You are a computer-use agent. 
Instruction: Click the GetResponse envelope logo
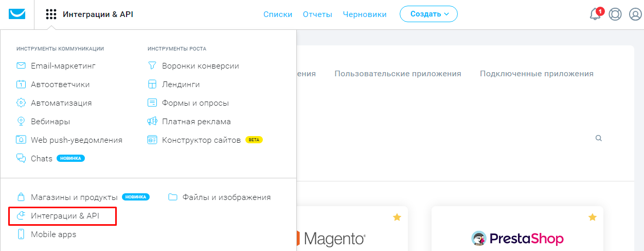17,14
